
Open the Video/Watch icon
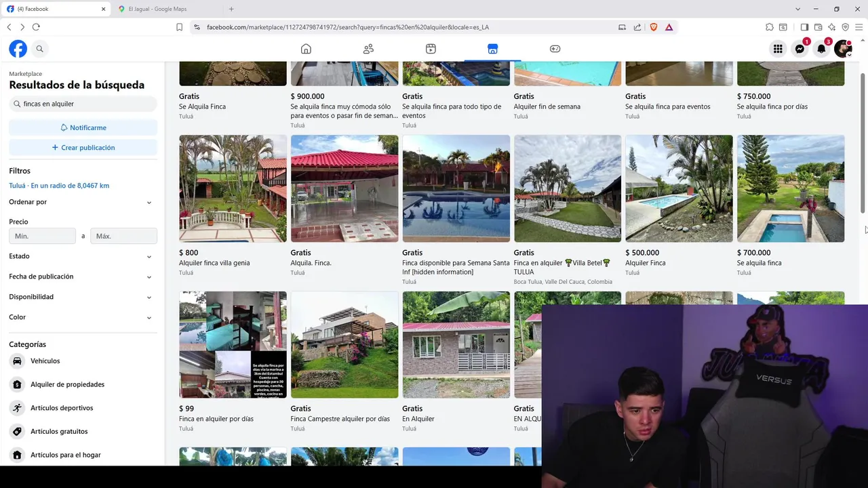click(431, 49)
